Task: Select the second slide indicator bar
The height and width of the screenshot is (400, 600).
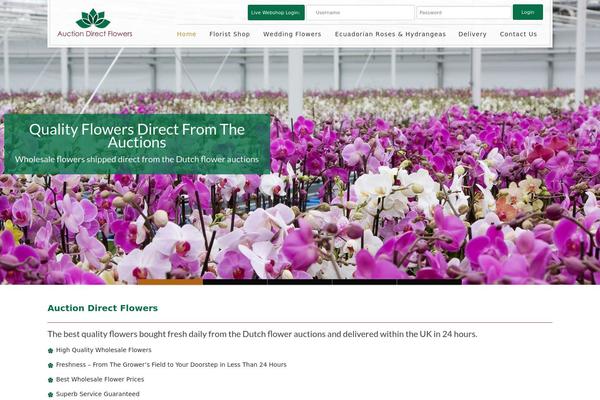Action: (235, 282)
